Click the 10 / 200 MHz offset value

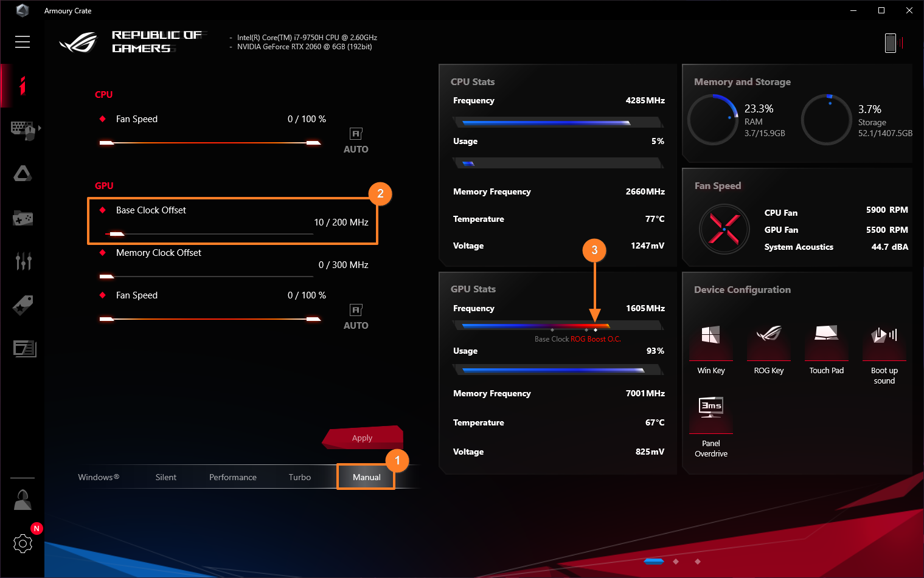coord(341,222)
